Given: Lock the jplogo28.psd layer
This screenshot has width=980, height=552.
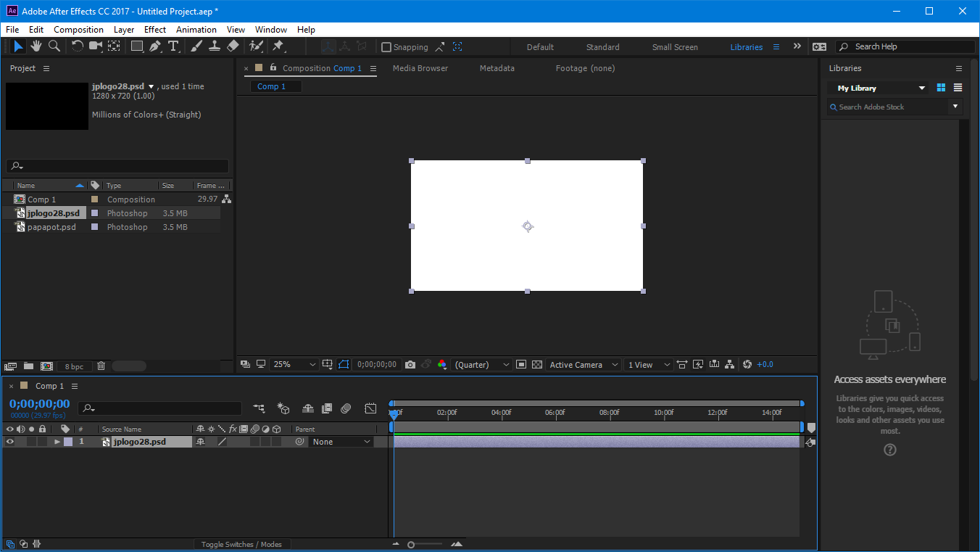Looking at the screenshot, I should (x=41, y=441).
